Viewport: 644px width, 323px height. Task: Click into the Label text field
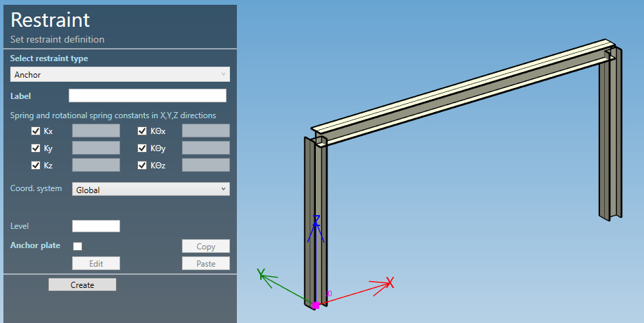(148, 96)
